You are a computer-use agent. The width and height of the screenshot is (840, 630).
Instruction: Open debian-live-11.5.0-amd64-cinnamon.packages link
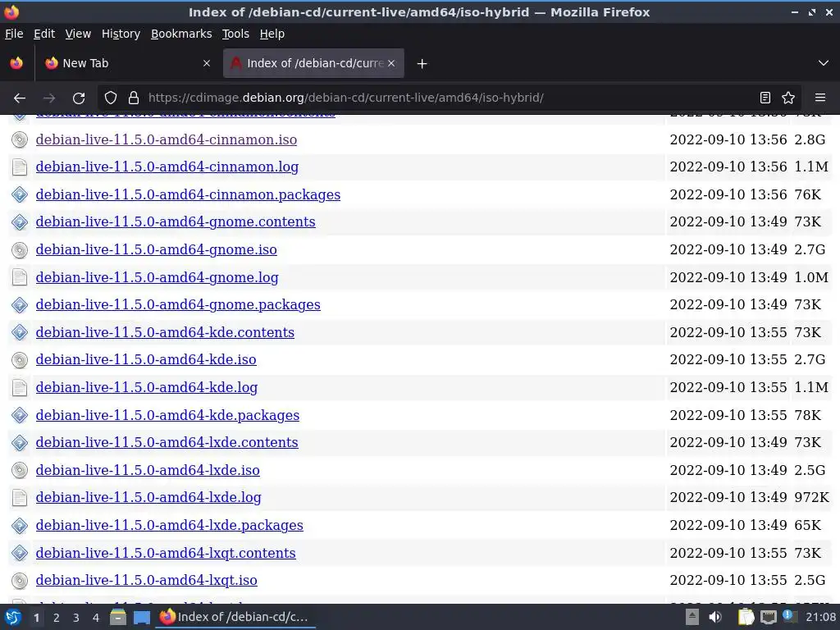[188, 195]
